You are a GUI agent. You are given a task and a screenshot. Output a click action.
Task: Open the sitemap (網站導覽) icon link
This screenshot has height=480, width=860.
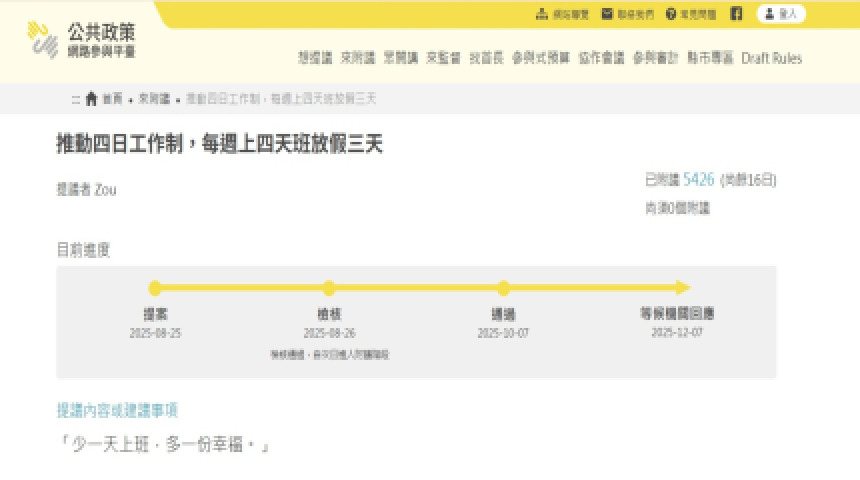542,14
